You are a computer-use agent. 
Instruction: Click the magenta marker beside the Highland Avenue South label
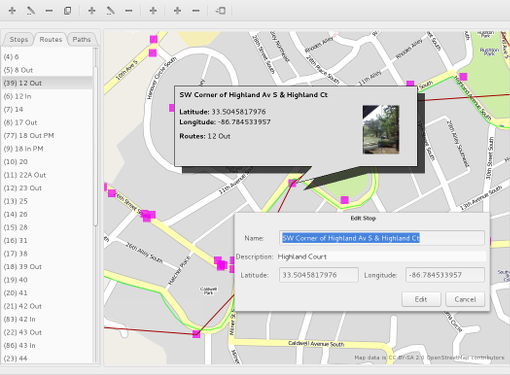463,77
